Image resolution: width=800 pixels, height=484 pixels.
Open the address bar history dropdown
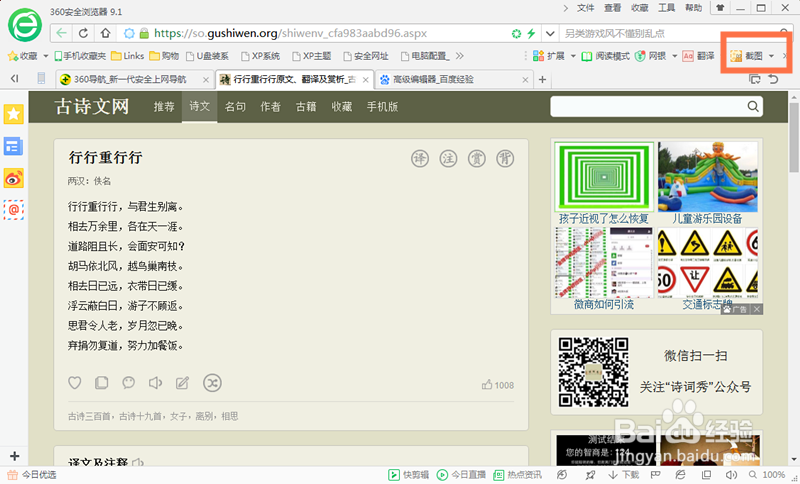click(x=550, y=34)
